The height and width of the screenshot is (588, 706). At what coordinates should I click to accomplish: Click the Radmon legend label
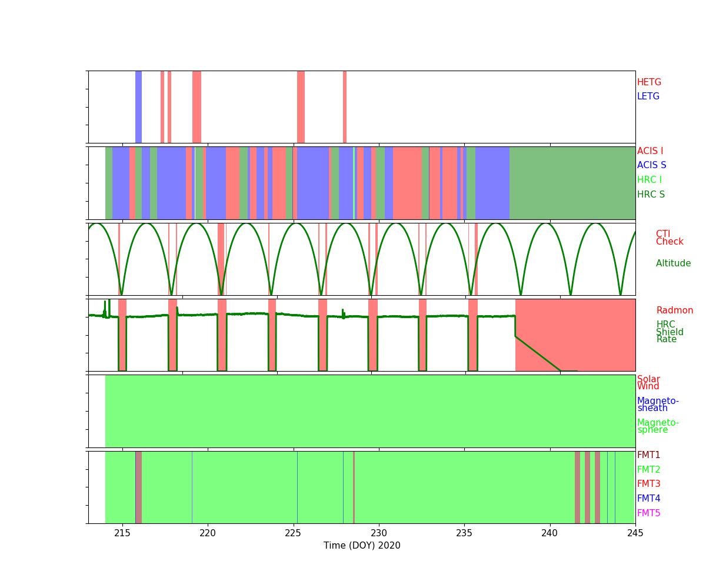[674, 310]
